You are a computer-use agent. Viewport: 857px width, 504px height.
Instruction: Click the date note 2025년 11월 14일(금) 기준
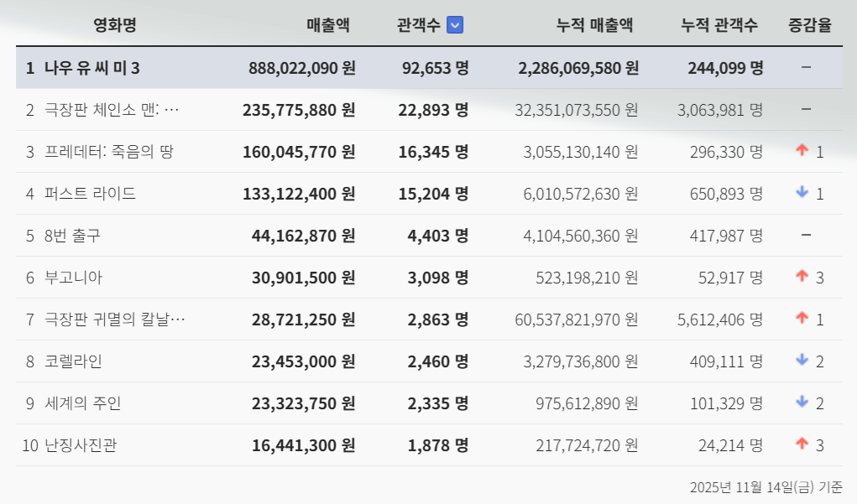click(766, 486)
